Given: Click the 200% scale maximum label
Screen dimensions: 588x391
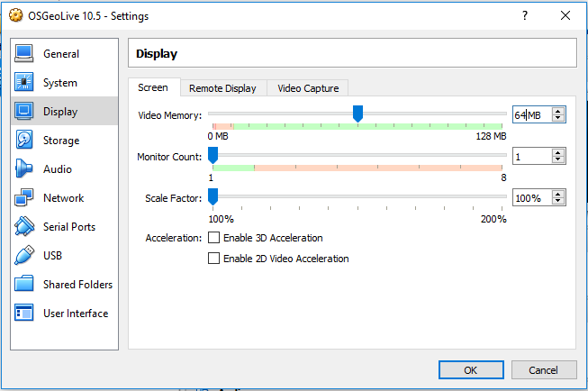Looking at the screenshot, I should click(493, 219).
